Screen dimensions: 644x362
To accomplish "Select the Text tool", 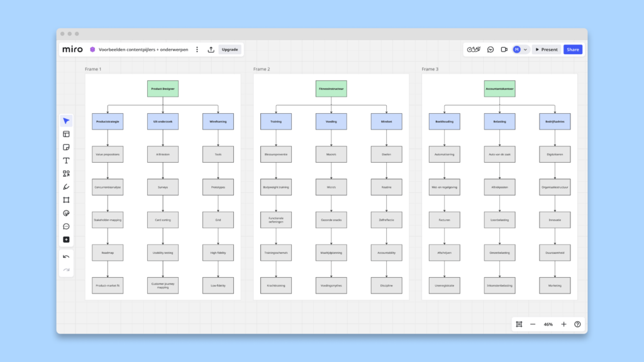I will [x=66, y=160].
